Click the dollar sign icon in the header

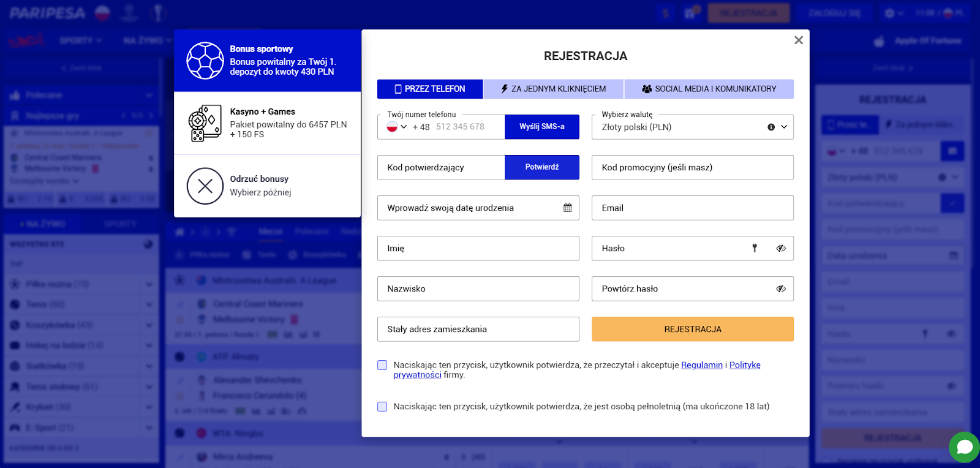pos(665,12)
